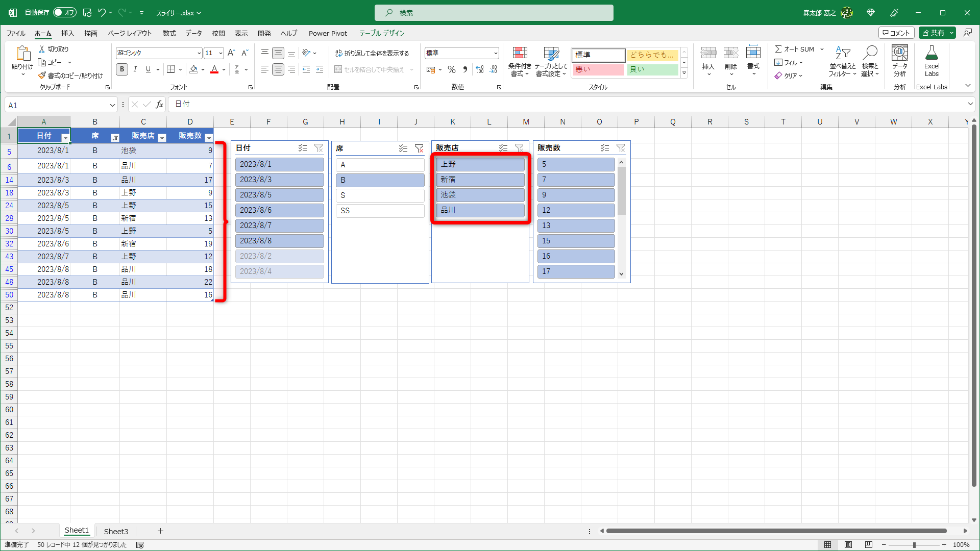Click the Italic formatting icon
Screen dimensions: 980x551
[x=135, y=69]
